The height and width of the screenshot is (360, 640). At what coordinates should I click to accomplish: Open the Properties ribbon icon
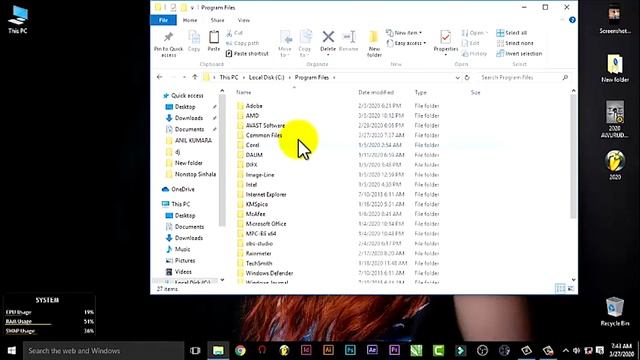point(446,37)
